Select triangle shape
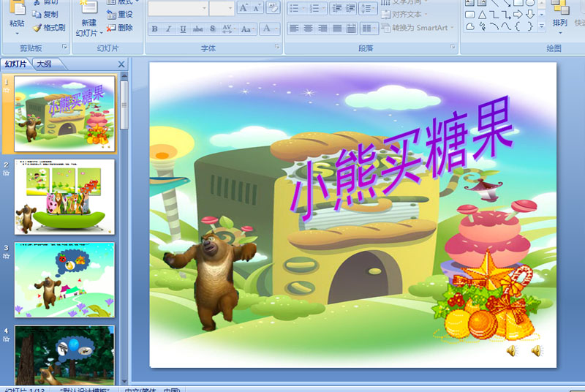The image size is (585, 392). pyautogui.click(x=482, y=15)
